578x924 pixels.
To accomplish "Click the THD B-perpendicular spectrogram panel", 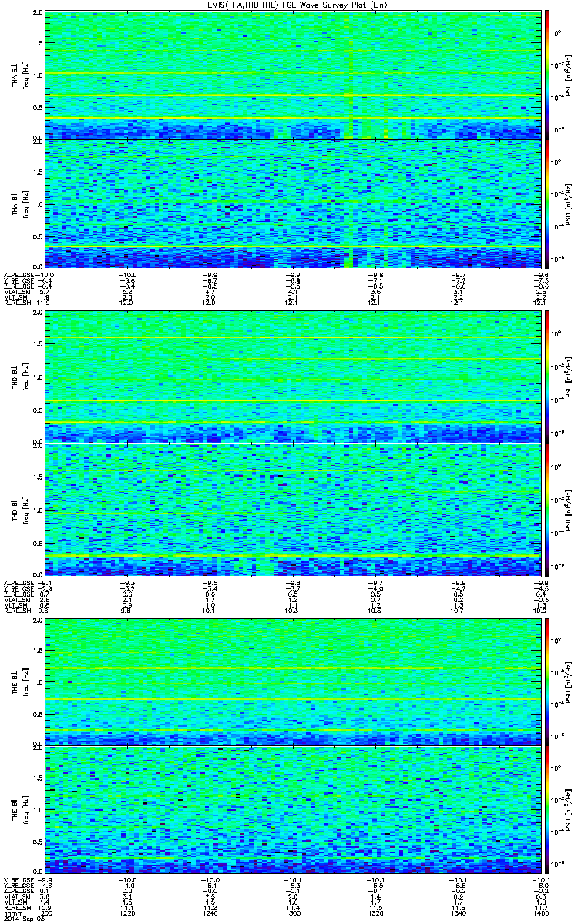I will tap(291, 378).
